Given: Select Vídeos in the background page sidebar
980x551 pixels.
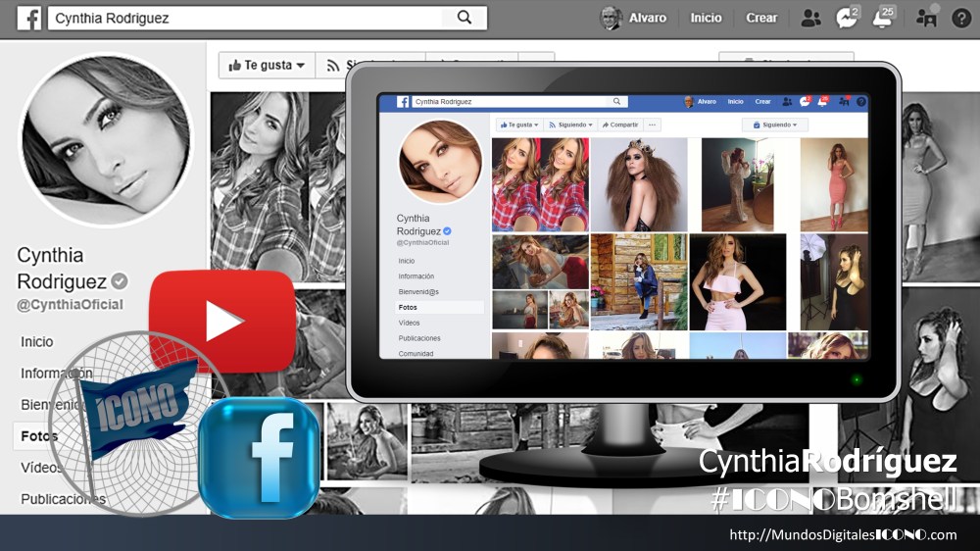Looking at the screenshot, I should pos(40,468).
